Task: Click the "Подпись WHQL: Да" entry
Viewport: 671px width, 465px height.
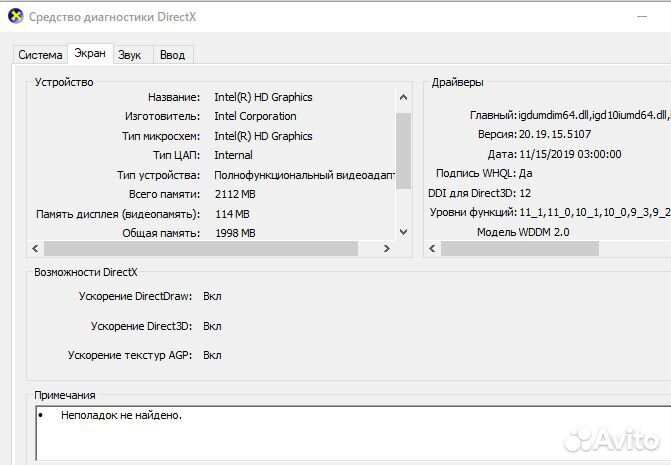Action: pyautogui.click(x=484, y=173)
